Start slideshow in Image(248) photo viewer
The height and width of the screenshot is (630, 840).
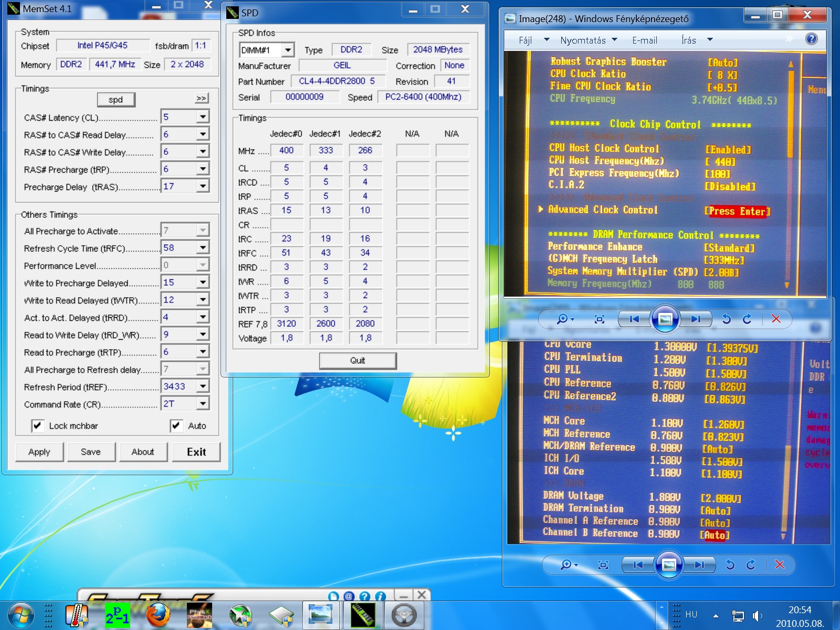(x=665, y=319)
